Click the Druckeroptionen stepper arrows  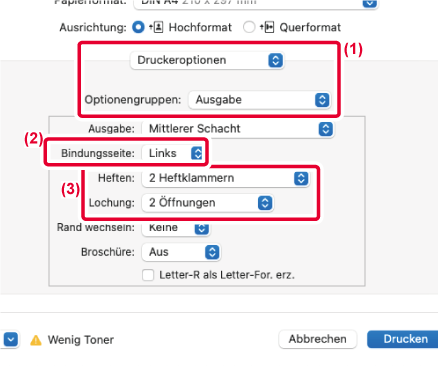tap(275, 60)
